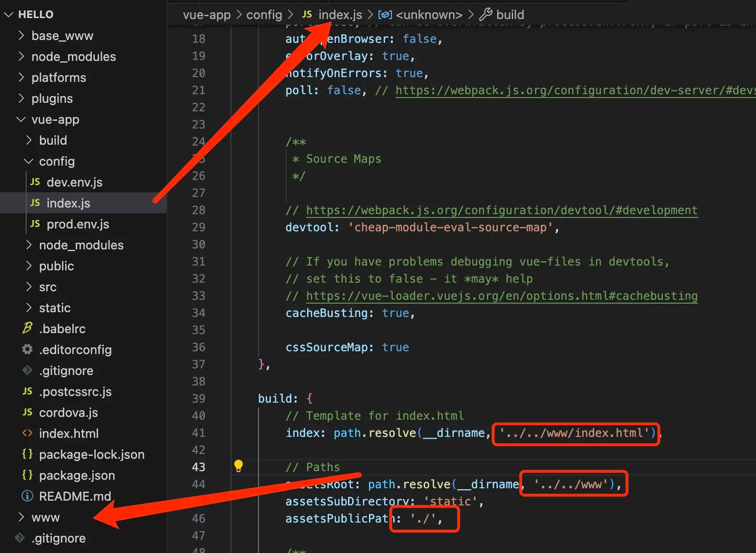Click the JS icon beside .postcssrc.js

click(27, 391)
